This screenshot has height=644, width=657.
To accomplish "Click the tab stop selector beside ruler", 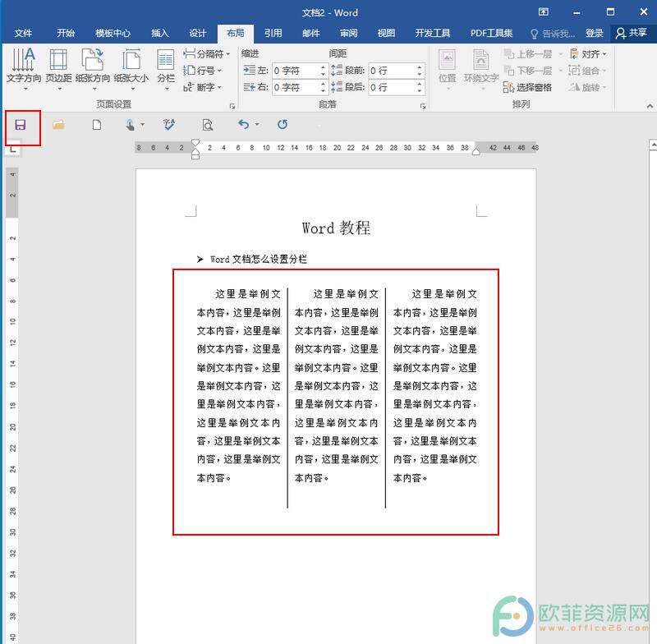I will [12, 148].
